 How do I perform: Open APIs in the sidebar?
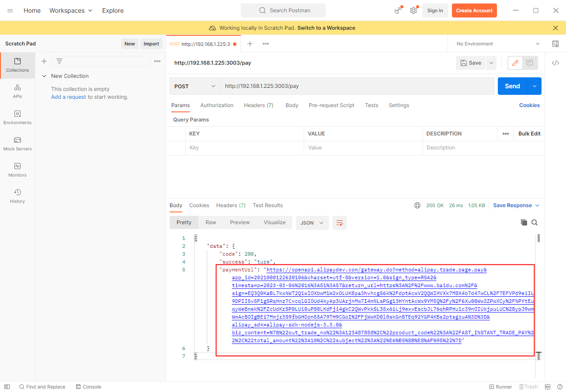click(x=17, y=91)
